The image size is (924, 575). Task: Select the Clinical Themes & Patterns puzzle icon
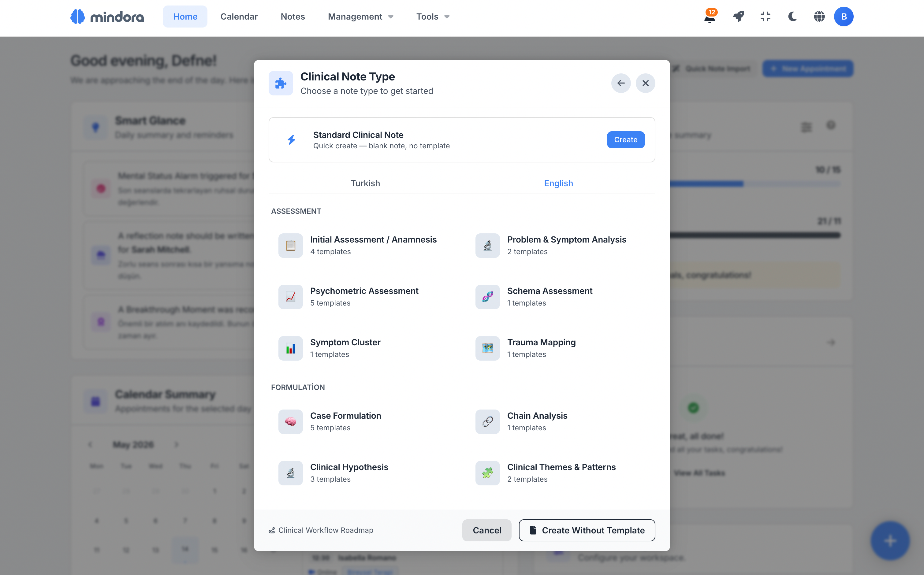(x=487, y=473)
